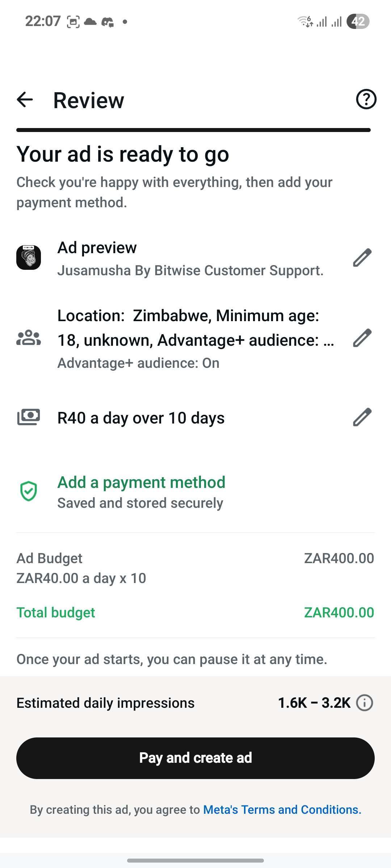Tap the cash budget icon
The image size is (391, 868).
pyautogui.click(x=29, y=417)
